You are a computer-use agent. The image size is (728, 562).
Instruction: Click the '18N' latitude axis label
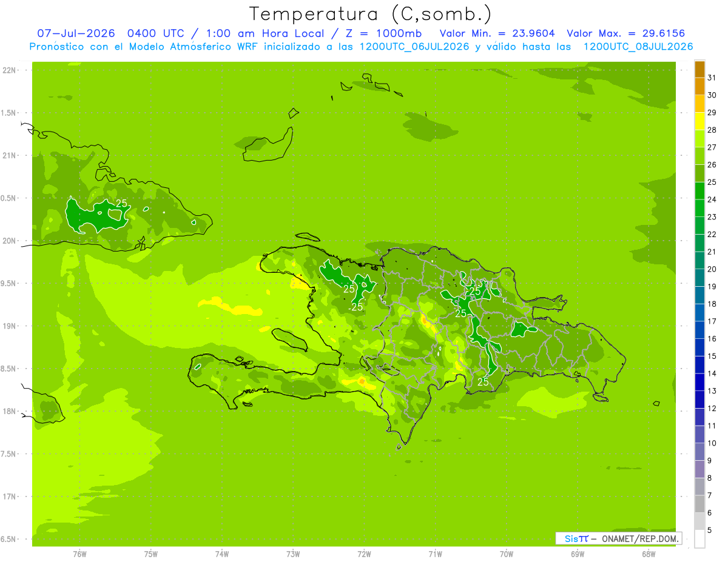click(x=10, y=412)
